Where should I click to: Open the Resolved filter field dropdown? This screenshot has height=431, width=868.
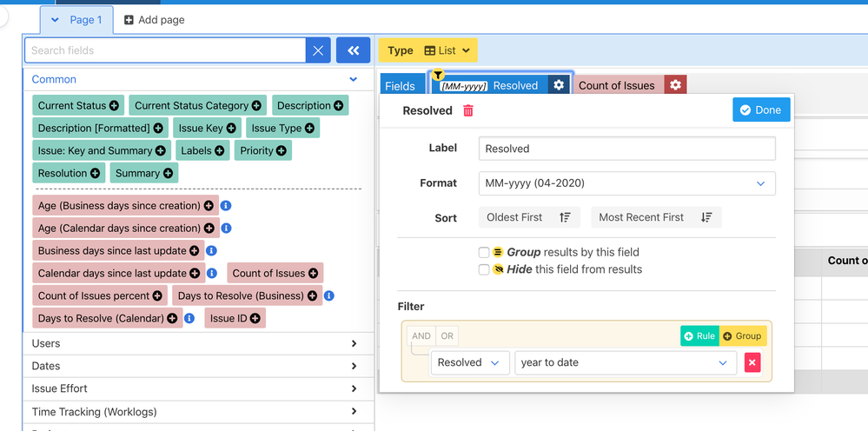coord(470,363)
